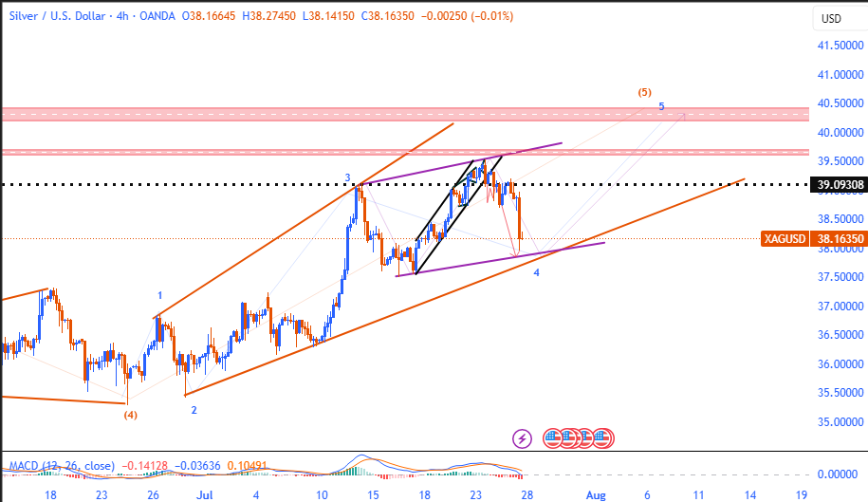Click the Aug label on the time axis
The width and height of the screenshot is (868, 502).
tap(595, 494)
